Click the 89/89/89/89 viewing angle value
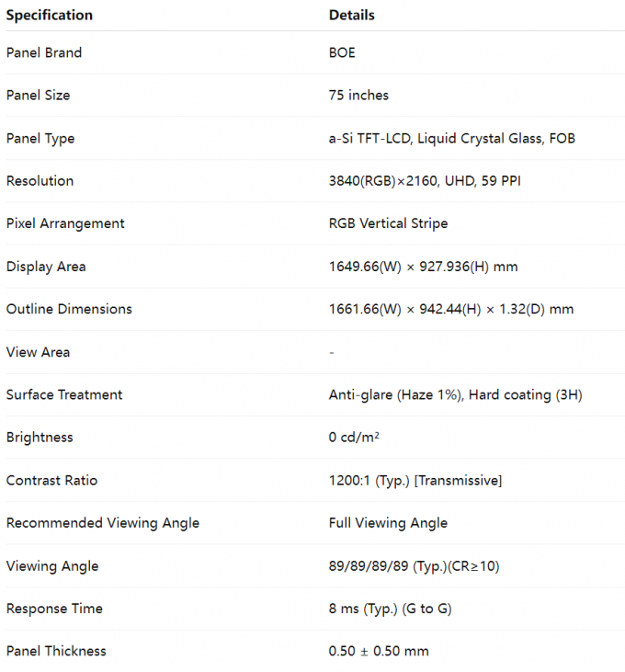Screen dimensions: 625x672 pos(414,566)
